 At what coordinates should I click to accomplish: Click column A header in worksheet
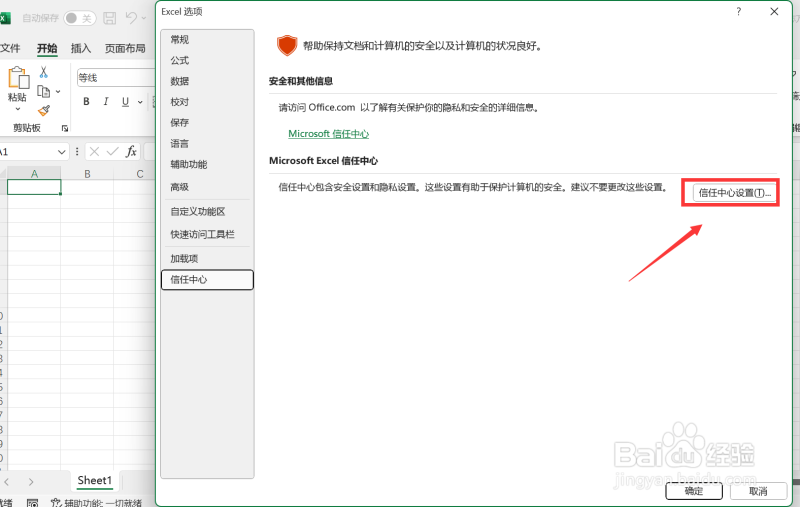click(x=34, y=173)
